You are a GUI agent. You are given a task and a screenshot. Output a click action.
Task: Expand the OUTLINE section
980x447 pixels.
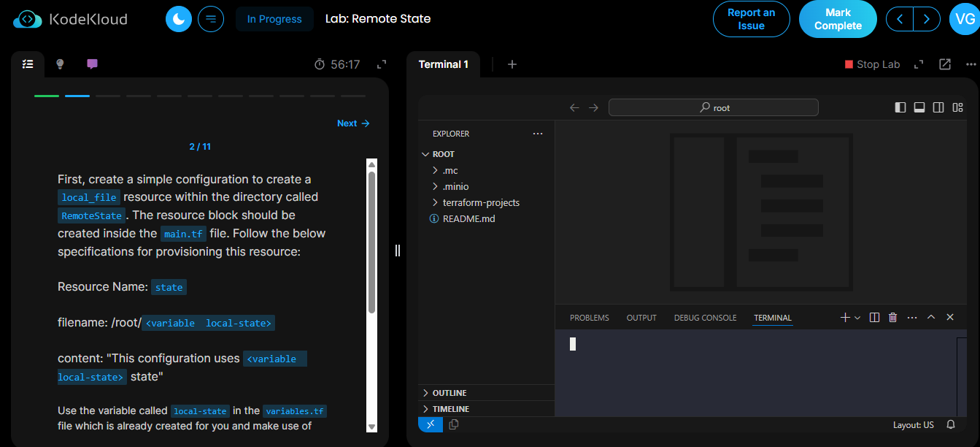click(x=486, y=393)
